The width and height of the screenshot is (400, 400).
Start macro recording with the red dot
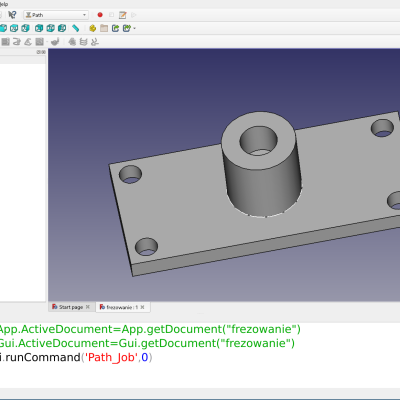[100, 15]
